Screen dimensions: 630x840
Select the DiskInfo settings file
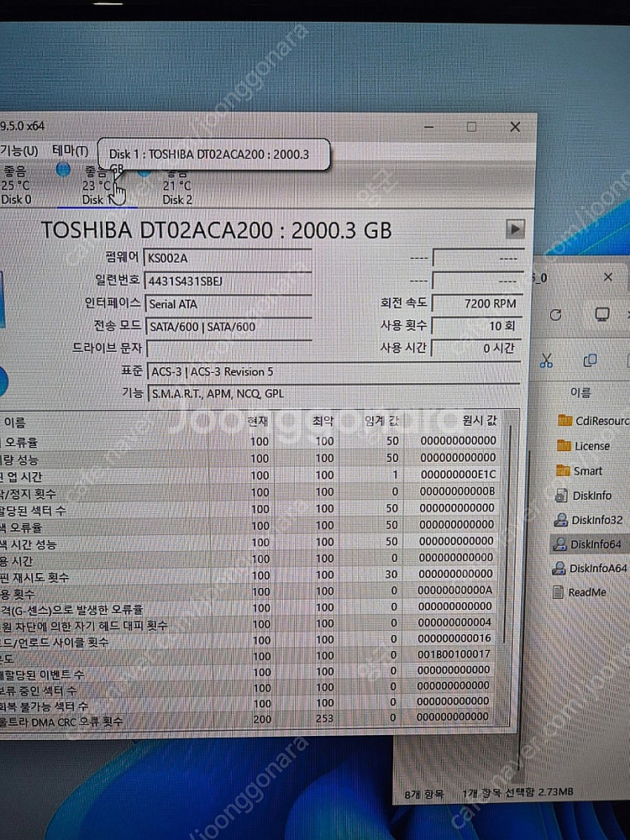[583, 496]
